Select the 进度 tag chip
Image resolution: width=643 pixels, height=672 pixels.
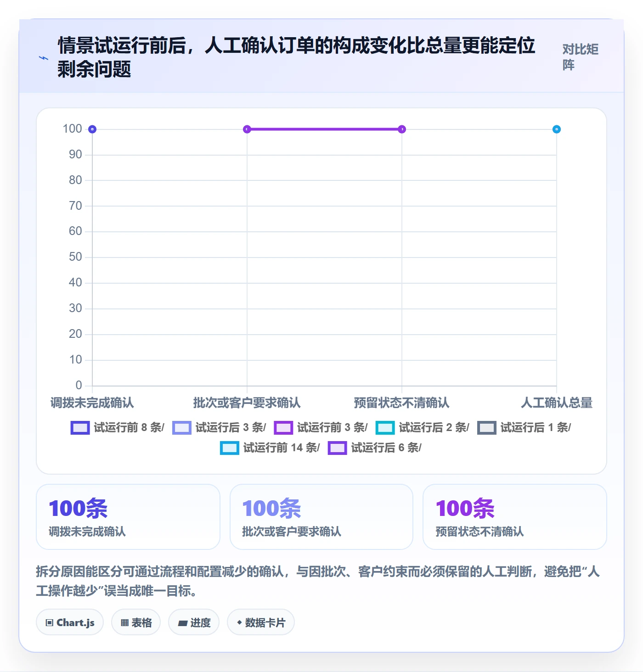pyautogui.click(x=194, y=622)
